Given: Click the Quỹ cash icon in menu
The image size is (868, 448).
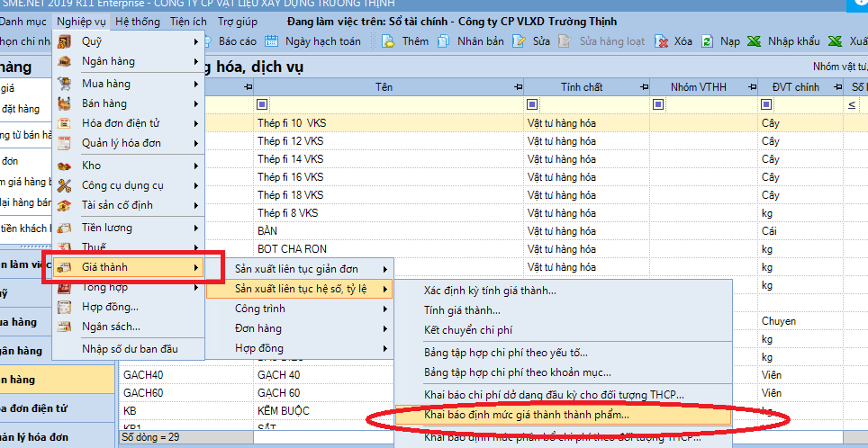Looking at the screenshot, I should tap(65, 41).
